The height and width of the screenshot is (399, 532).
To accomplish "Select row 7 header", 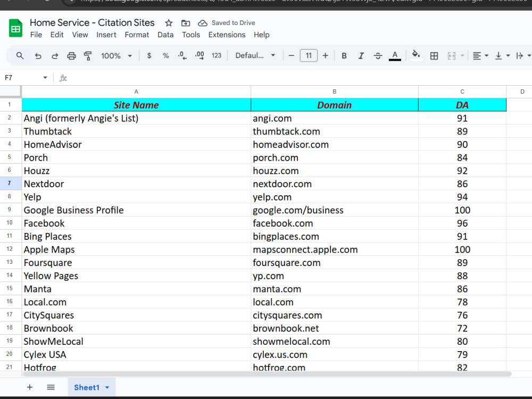I will click(10, 183).
